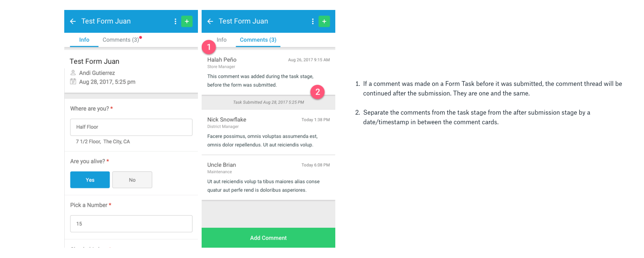Screen dimensions: 644x258
Task: Open the Half Floor location field
Action: pyautogui.click(x=131, y=127)
